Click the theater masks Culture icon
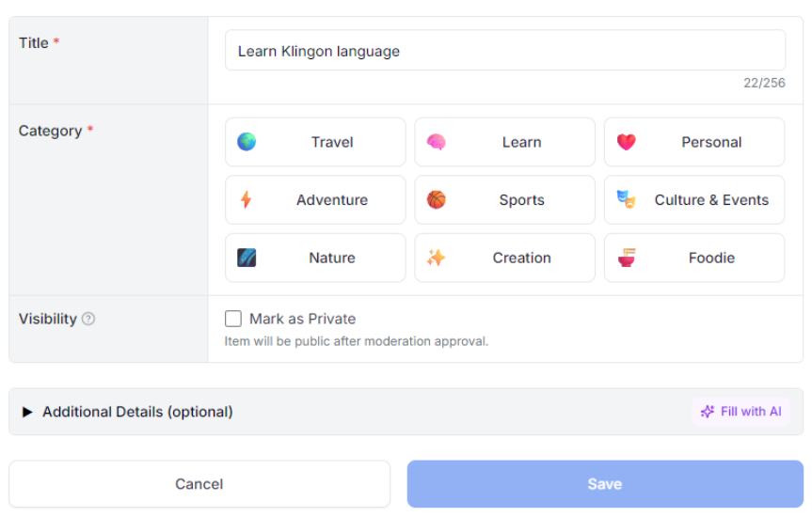This screenshot has width=812, height=517. tap(626, 199)
